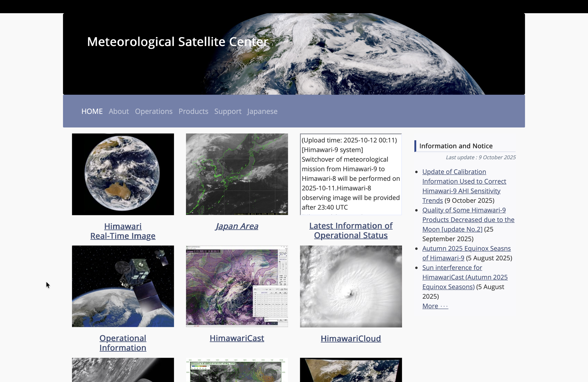Viewport: 588px width, 382px height.
Task: View the Japan Area satellite image
Action: pos(236,226)
